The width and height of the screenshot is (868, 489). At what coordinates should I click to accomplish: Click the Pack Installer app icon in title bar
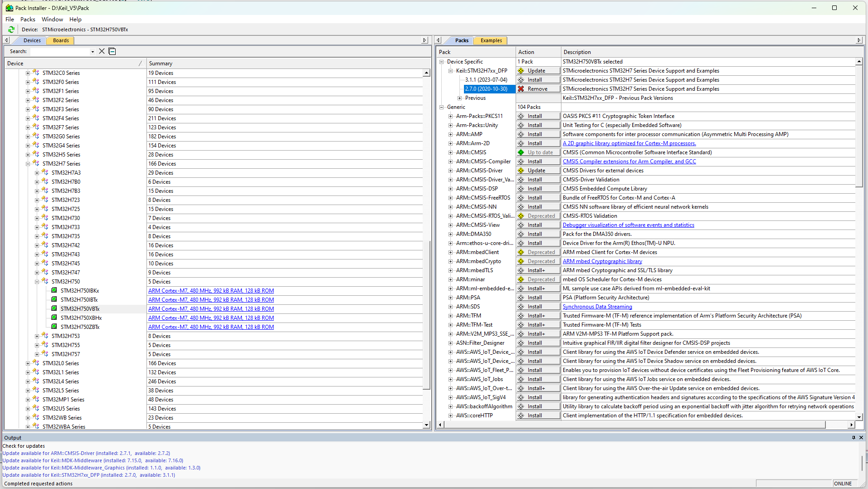[x=10, y=8]
